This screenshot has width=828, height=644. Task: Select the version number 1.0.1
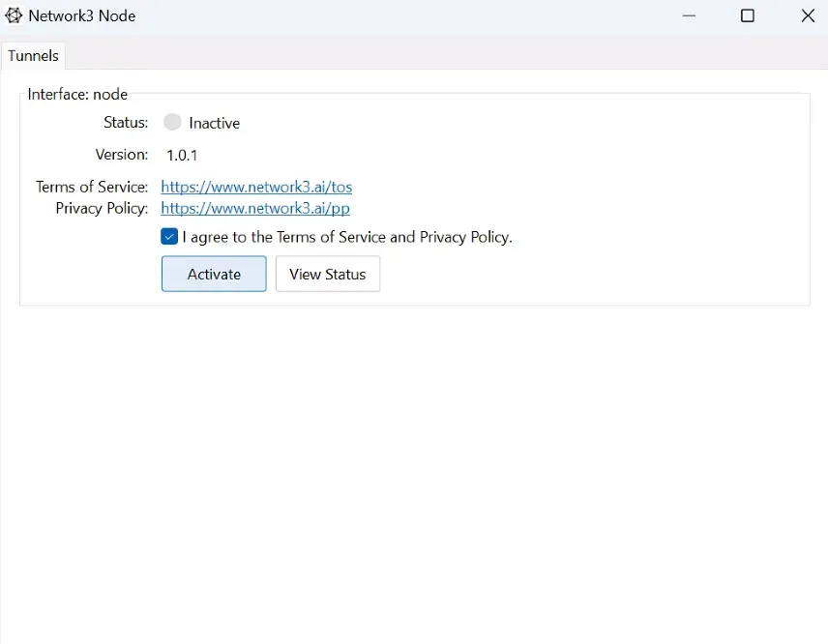click(182, 155)
